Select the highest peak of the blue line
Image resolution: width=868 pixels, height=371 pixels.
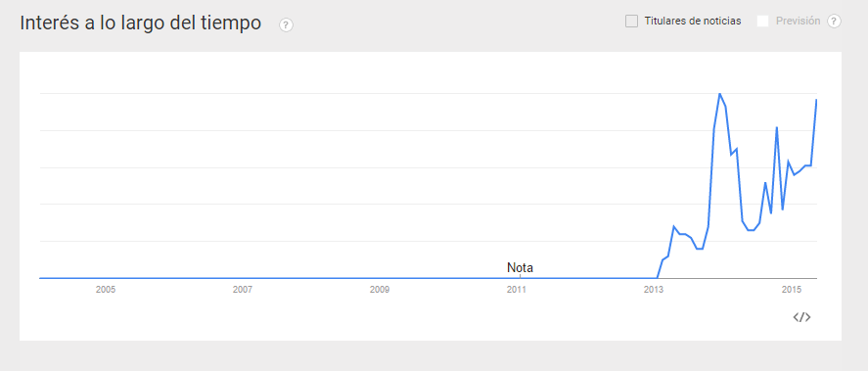point(719,94)
